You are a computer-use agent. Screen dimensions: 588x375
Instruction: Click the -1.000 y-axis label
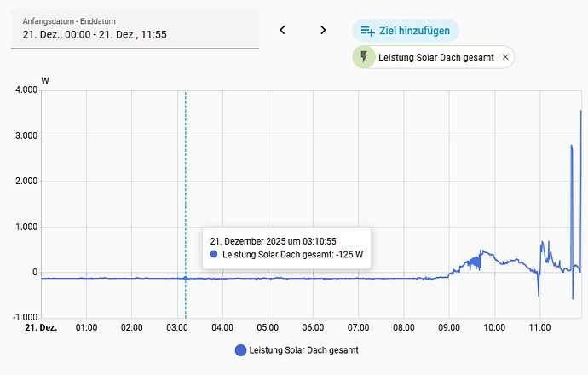[25, 318]
